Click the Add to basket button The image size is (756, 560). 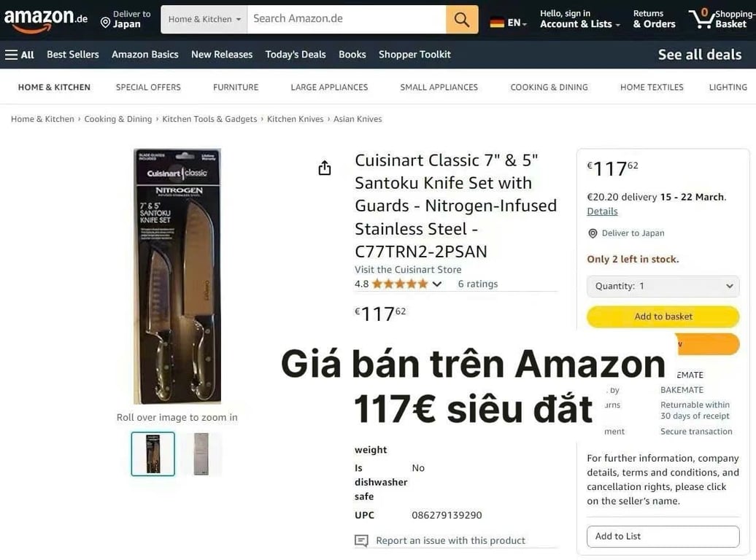[663, 316]
